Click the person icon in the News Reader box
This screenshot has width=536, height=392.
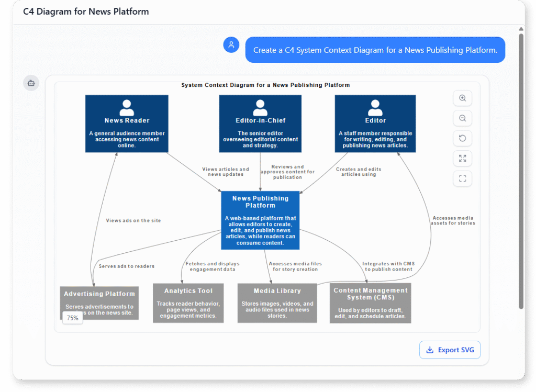point(127,108)
